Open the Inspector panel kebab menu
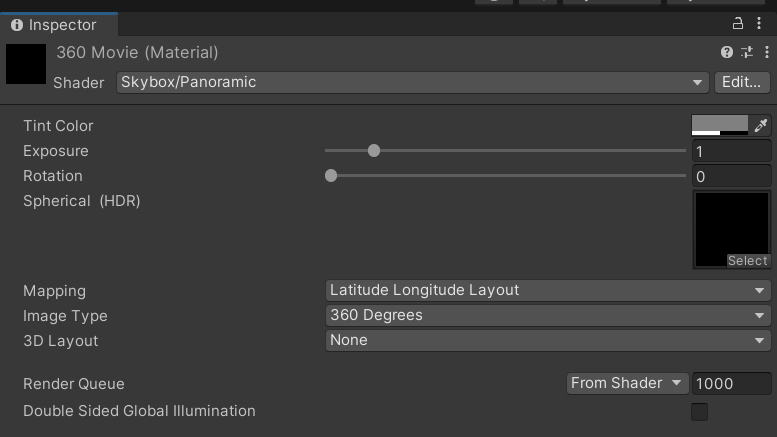The height and width of the screenshot is (437, 777). [759, 24]
